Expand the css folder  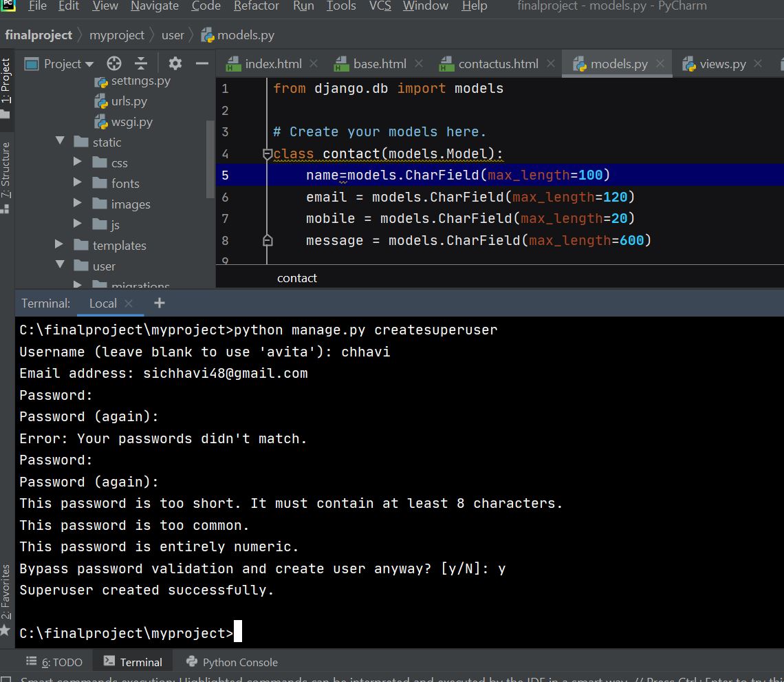[78, 161]
